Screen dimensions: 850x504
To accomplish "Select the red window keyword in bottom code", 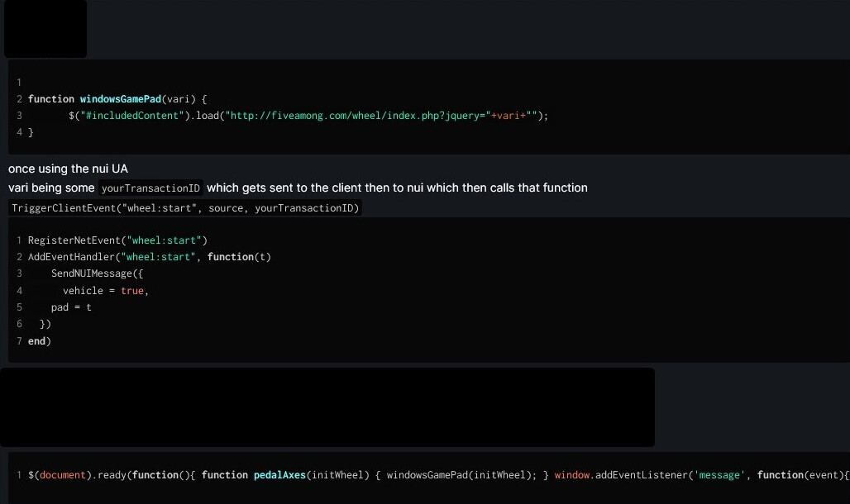I will (x=572, y=475).
